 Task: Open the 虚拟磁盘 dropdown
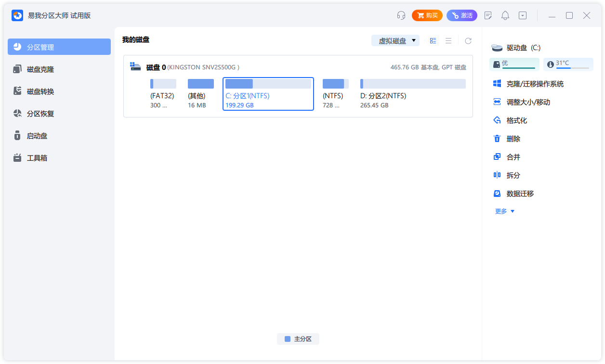(x=395, y=40)
